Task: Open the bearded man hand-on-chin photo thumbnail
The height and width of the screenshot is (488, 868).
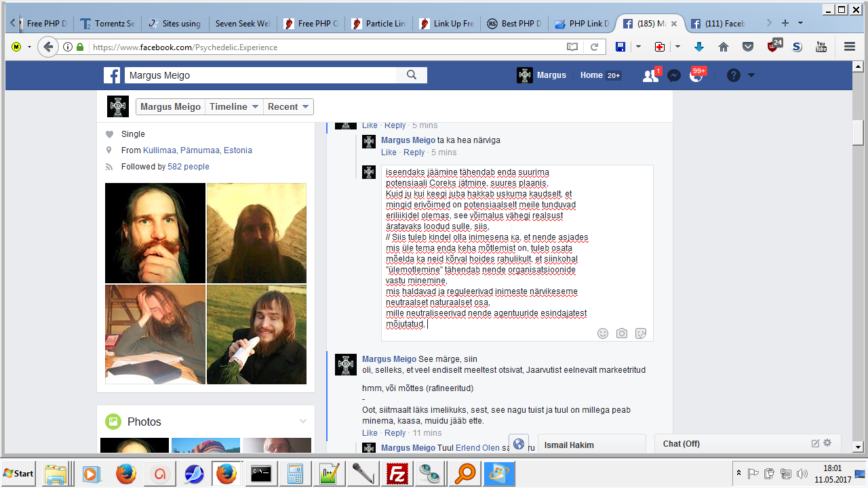Action: pyautogui.click(x=155, y=233)
